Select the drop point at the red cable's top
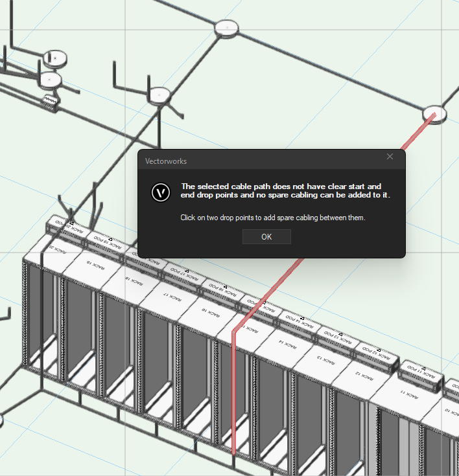 coord(434,113)
